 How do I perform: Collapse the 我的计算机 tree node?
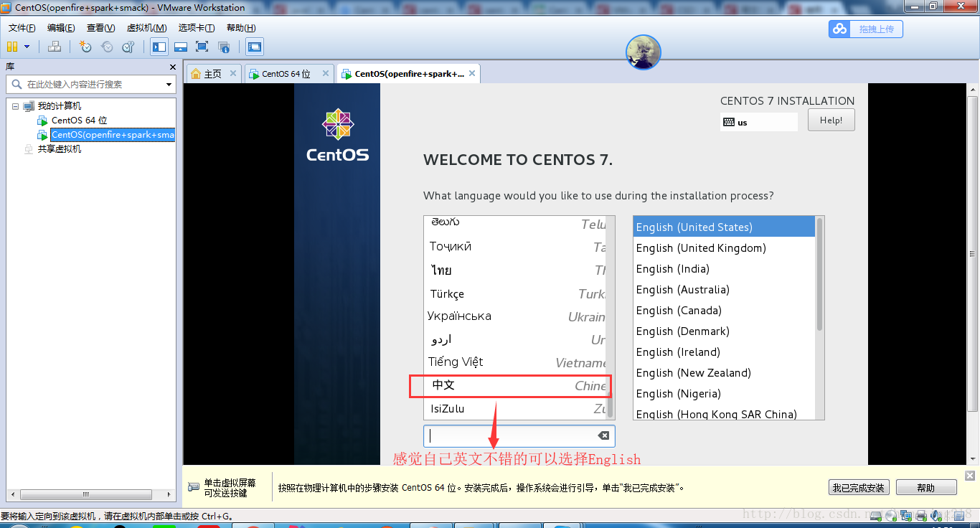[x=15, y=106]
